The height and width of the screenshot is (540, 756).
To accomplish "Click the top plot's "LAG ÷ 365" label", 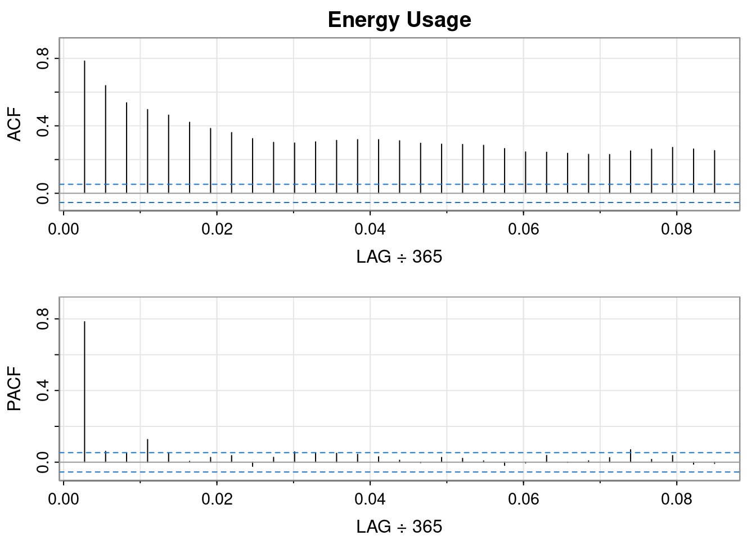I will (x=399, y=257).
